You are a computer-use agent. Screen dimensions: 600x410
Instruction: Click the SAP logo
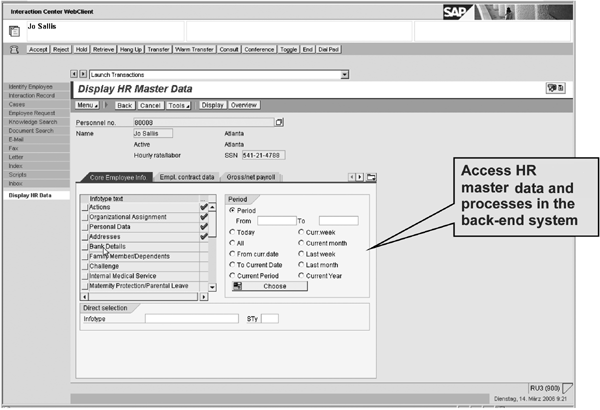pos(458,12)
